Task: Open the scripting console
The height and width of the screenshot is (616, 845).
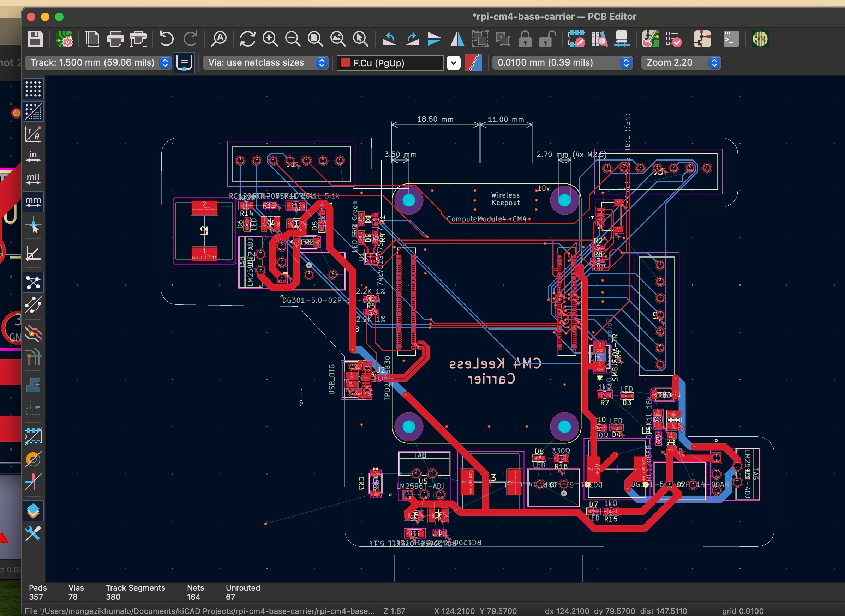Action: point(731,39)
